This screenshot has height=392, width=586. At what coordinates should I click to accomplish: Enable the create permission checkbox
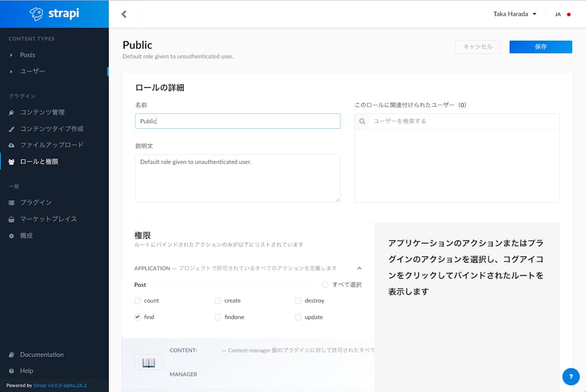(x=218, y=300)
